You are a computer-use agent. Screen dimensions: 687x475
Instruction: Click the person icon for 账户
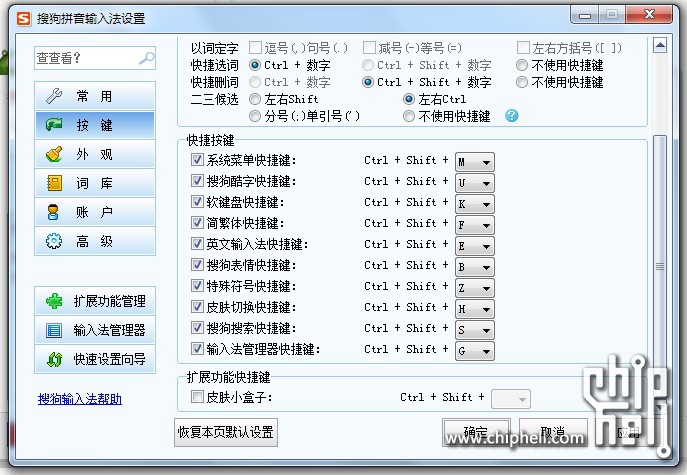(x=53, y=212)
